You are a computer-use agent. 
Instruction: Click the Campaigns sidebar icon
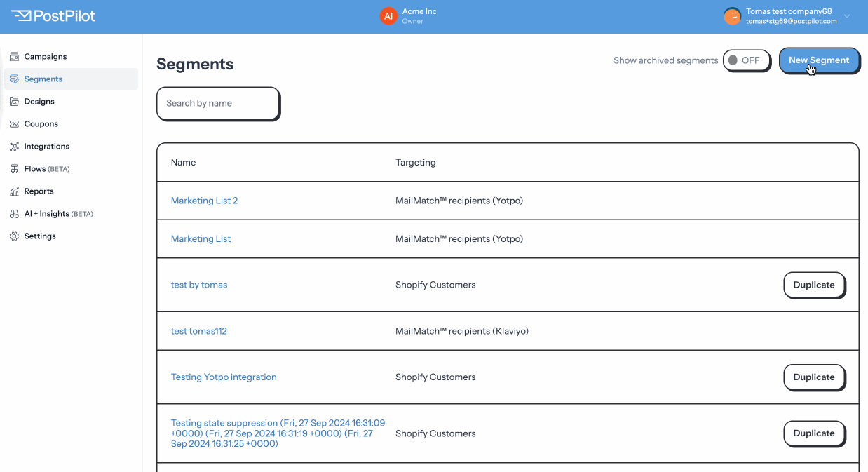tap(14, 57)
